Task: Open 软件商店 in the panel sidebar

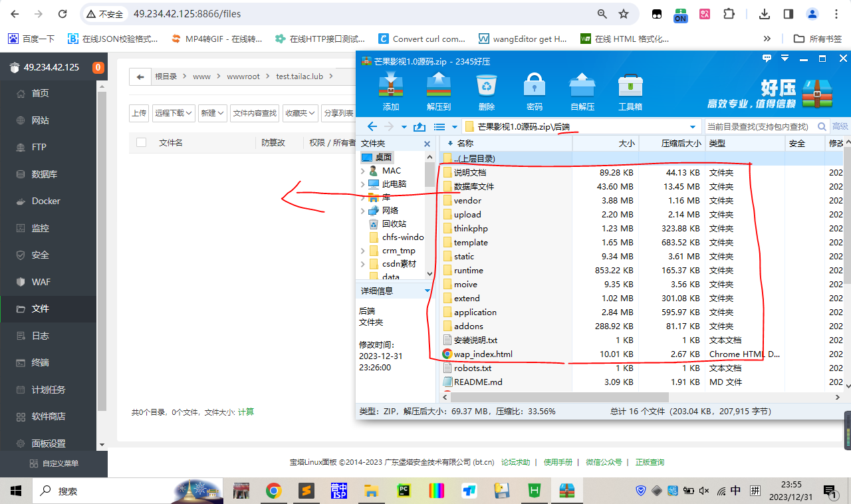Action: point(49,416)
